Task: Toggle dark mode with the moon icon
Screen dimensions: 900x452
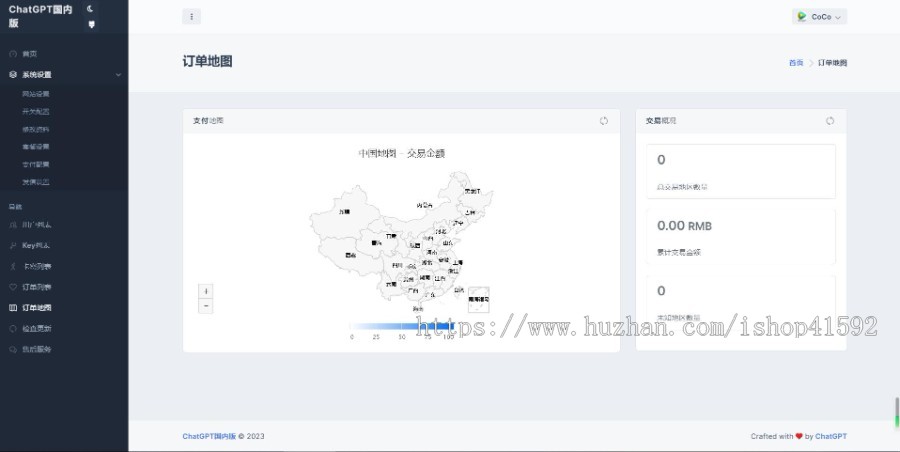Action: [90, 9]
